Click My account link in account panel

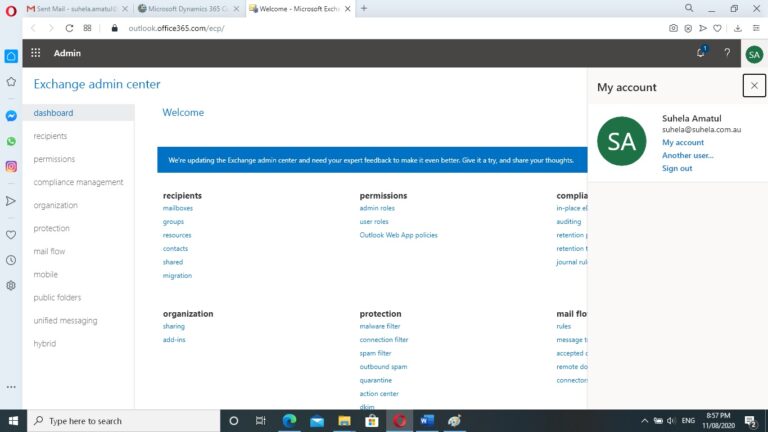click(x=683, y=142)
